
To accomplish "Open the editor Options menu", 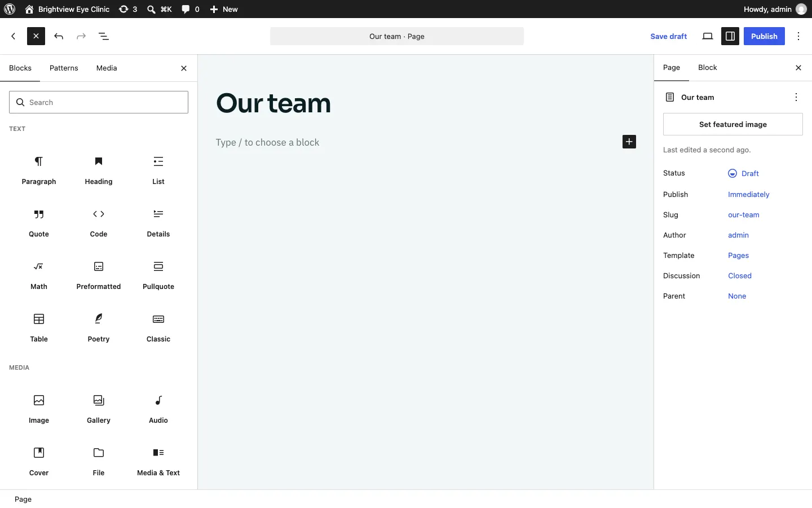I will click(x=799, y=36).
